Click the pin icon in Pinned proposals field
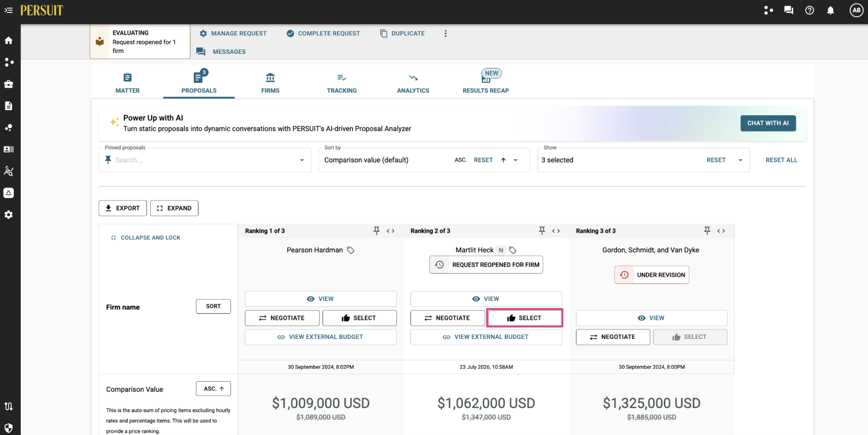The height and width of the screenshot is (435, 868). pos(108,160)
